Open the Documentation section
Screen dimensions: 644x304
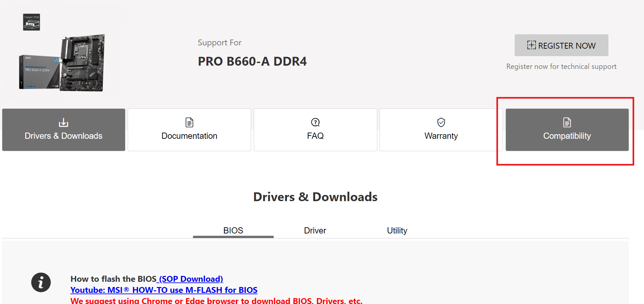click(189, 130)
